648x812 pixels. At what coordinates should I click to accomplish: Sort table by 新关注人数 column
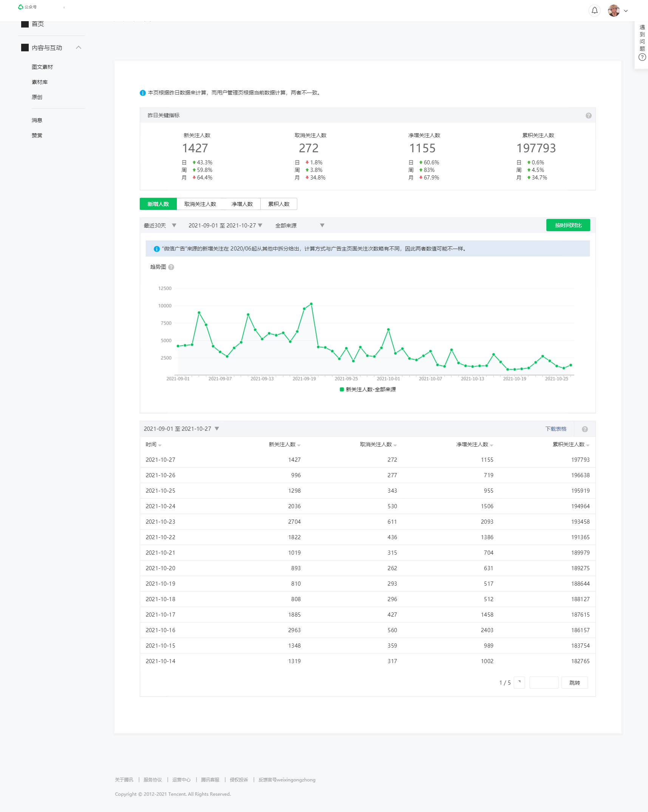pyautogui.click(x=284, y=445)
